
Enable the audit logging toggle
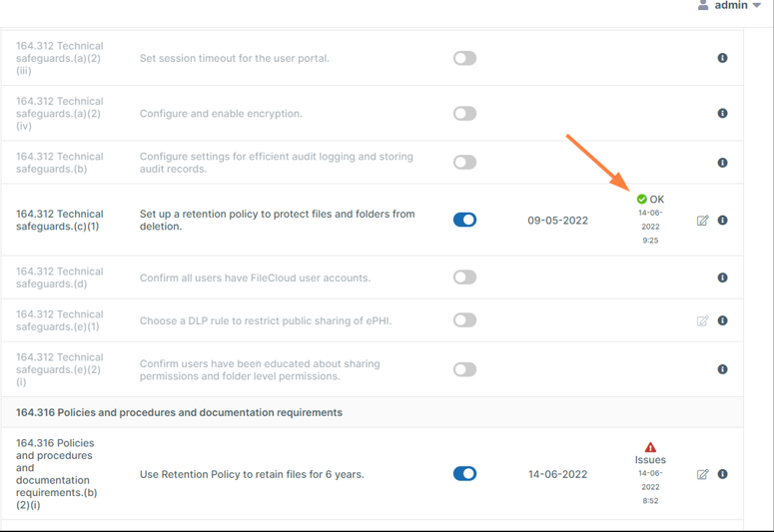tap(464, 162)
